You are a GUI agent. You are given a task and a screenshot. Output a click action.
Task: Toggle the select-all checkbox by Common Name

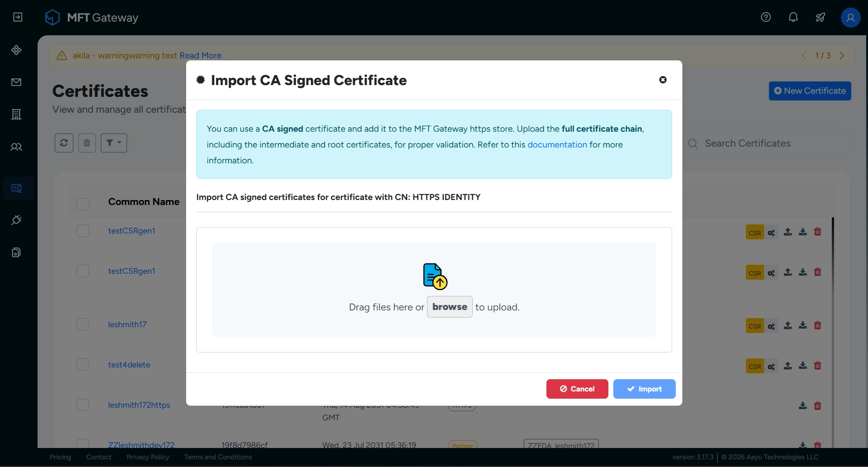tap(83, 204)
